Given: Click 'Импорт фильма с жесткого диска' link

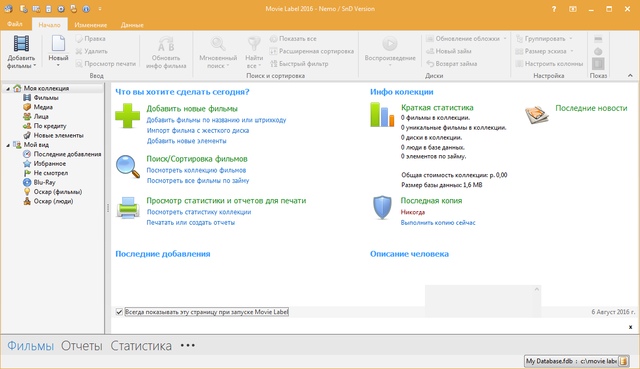Looking at the screenshot, I should [x=198, y=131].
